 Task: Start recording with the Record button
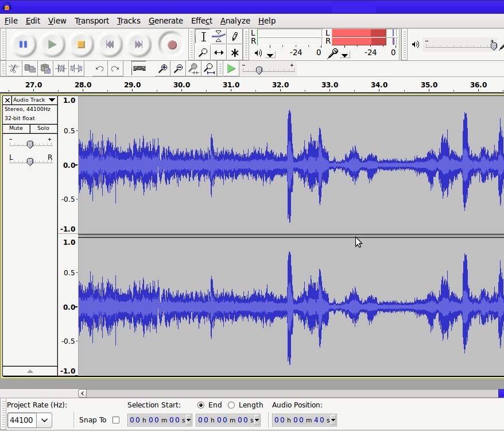coord(172,44)
